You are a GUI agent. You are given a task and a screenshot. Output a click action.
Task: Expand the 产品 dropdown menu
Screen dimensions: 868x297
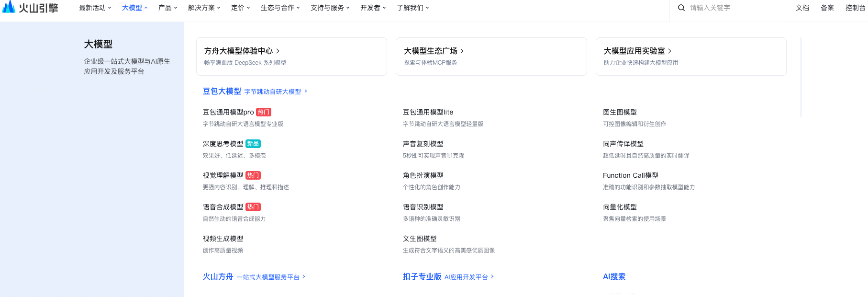(167, 8)
